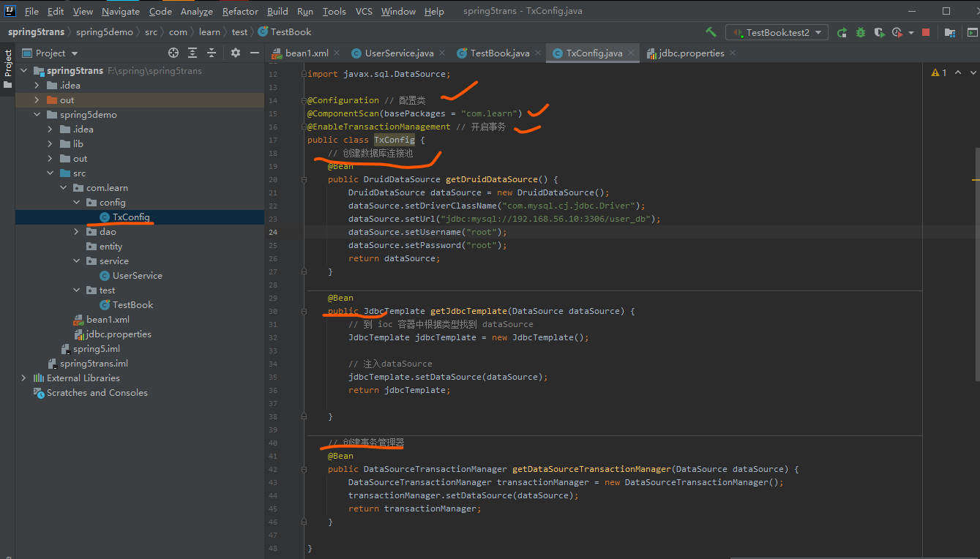Click the Build Project hammer icon
Screen dimensions: 980x559
click(x=711, y=32)
